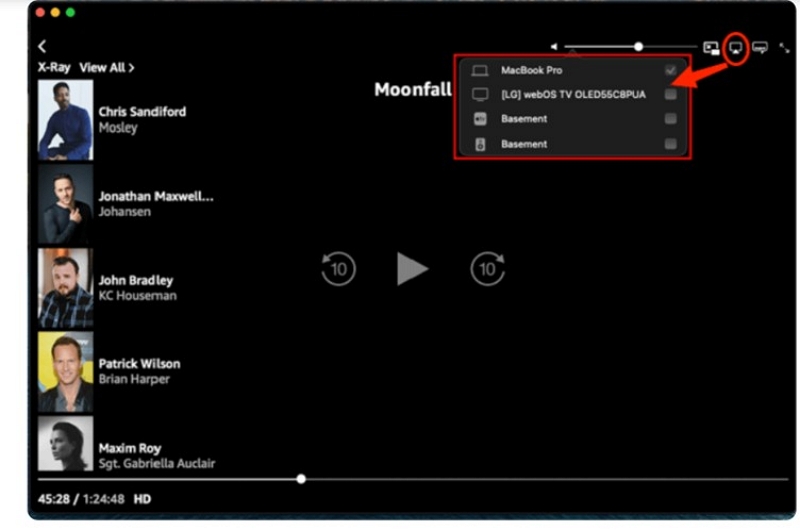The image size is (800, 530).
Task: Open the subtitles and audio options
Action: (x=760, y=48)
